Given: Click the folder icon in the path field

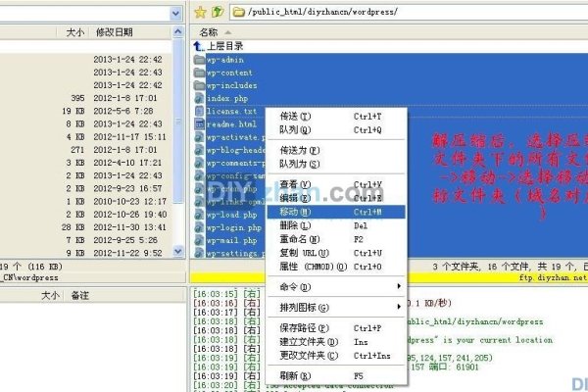Looking at the screenshot, I should 238,13.
